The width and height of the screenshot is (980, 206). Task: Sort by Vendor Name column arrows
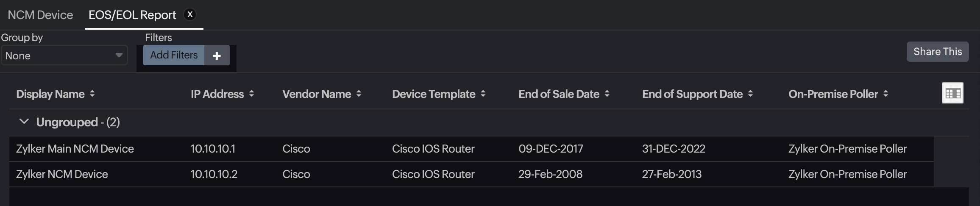pos(359,94)
